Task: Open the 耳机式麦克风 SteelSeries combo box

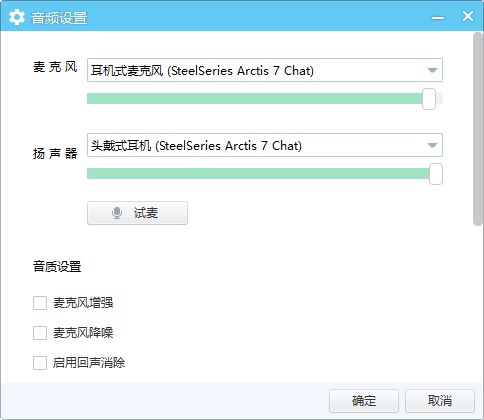Action: tap(265, 70)
